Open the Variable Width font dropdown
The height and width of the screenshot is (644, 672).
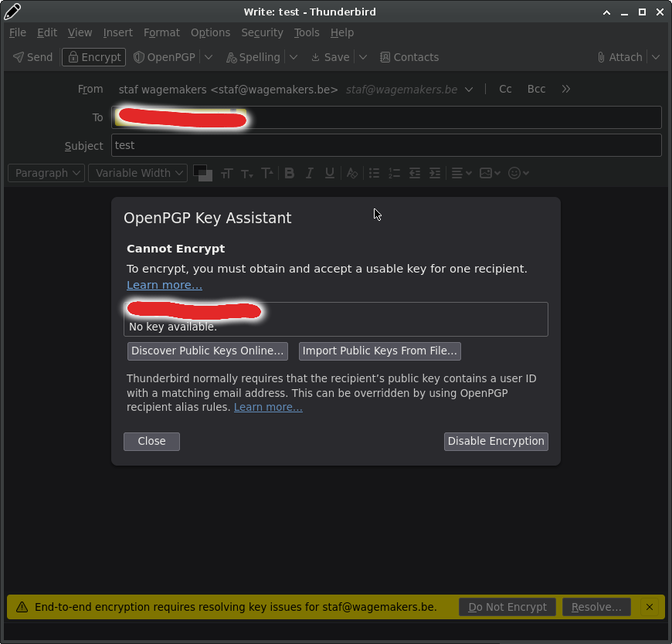(x=137, y=173)
